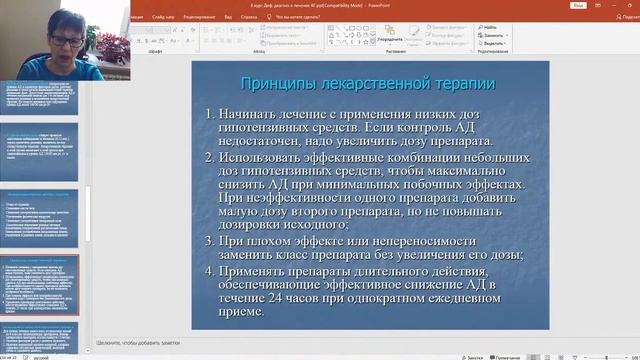
Task: Open Экспресс-стили quick styles
Action: [413, 35]
